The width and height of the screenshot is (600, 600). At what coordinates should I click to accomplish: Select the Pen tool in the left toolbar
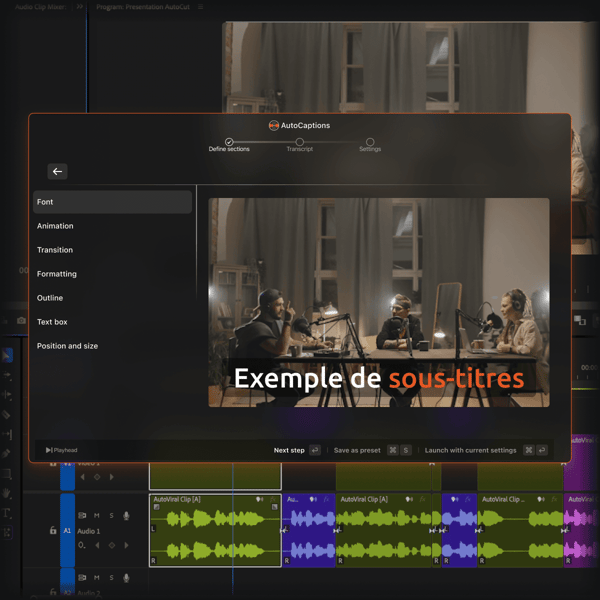[x=7, y=453]
